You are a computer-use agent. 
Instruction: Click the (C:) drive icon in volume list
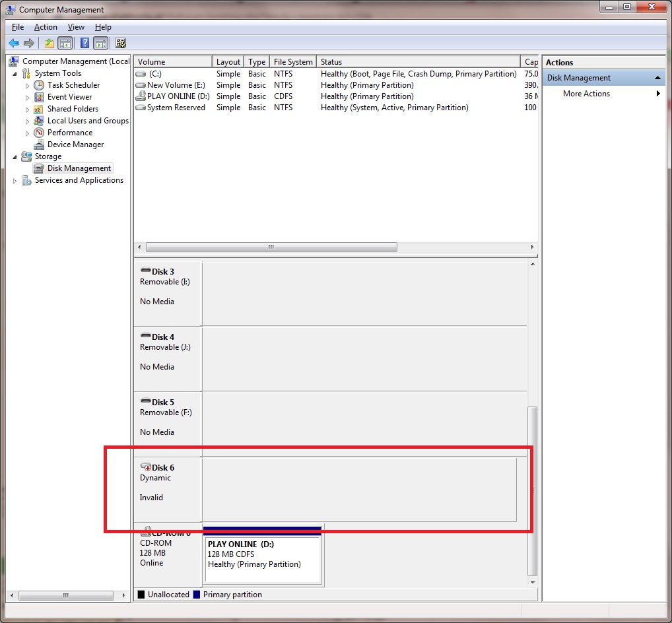[141, 74]
